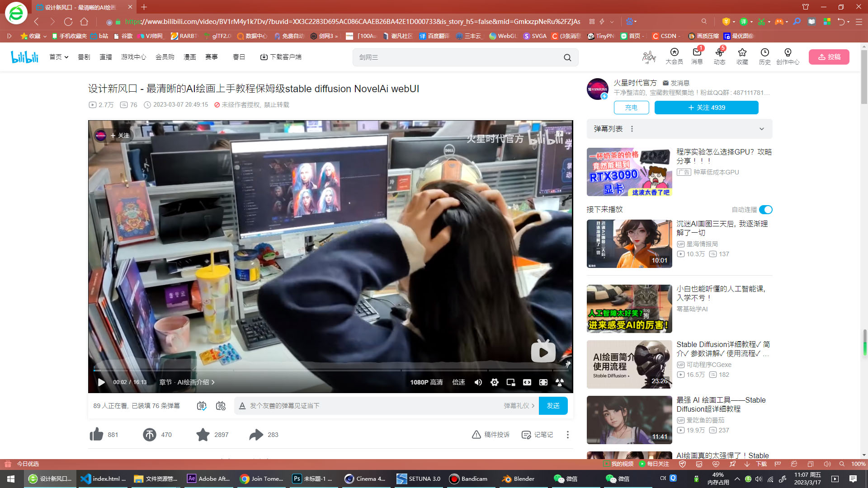The image size is (868, 488).
Task: Open 1080P 高清 quality selector
Action: pos(426,382)
